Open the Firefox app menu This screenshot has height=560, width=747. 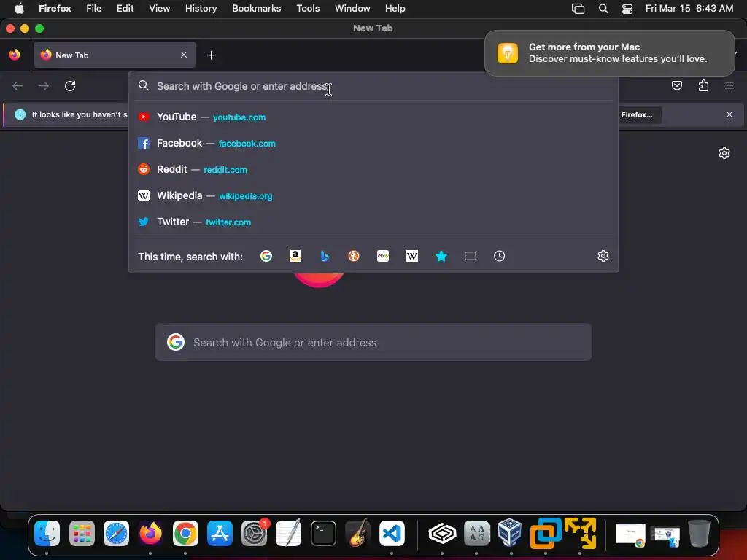55,8
